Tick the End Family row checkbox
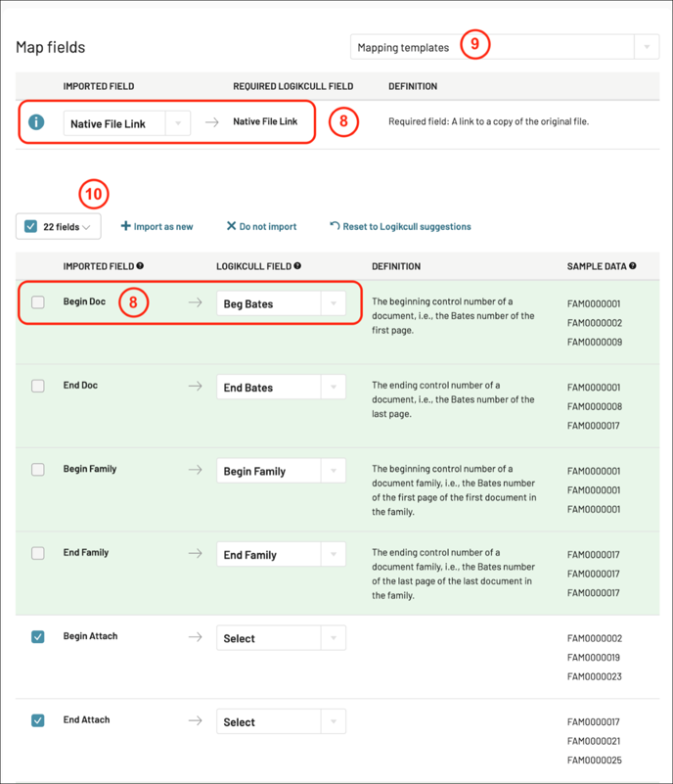 [x=38, y=553]
